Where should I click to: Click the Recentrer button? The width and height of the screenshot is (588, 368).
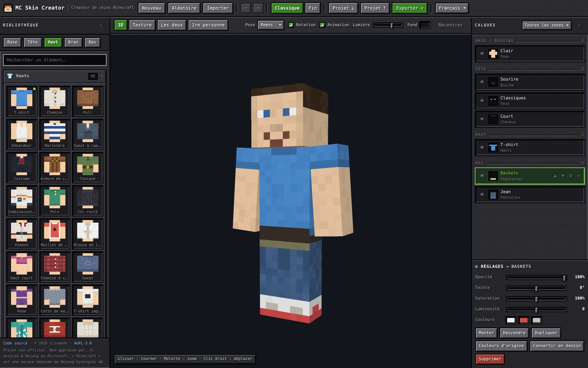451,25
